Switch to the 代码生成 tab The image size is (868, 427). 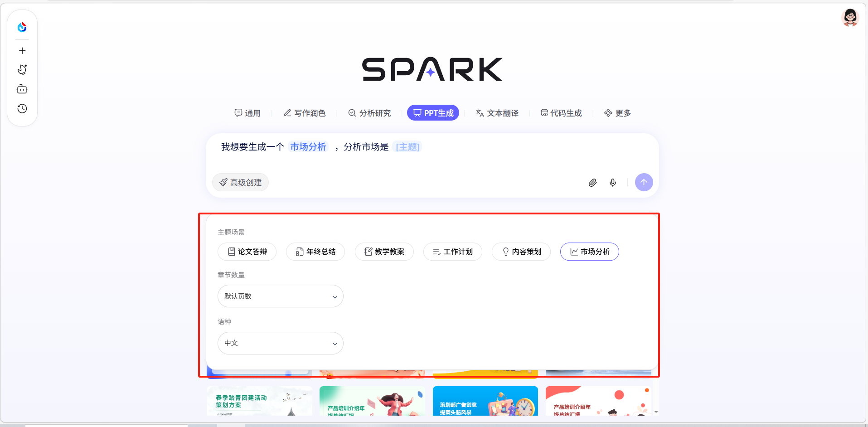tap(561, 113)
